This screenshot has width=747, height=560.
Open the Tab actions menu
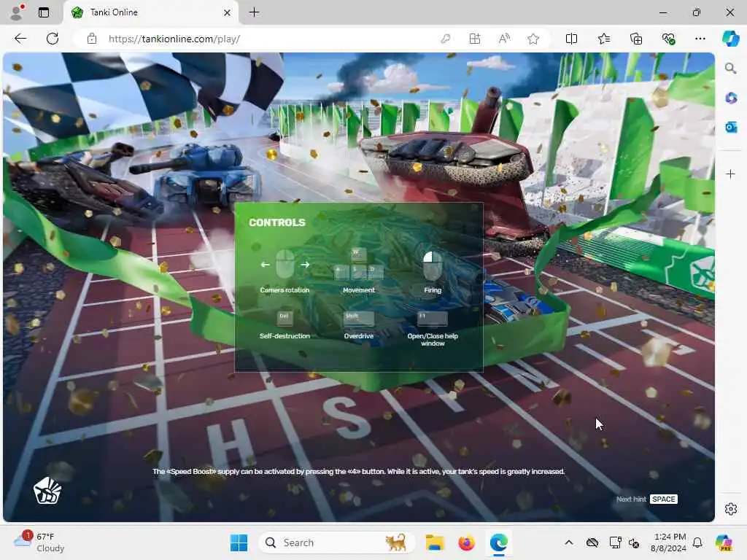point(44,12)
